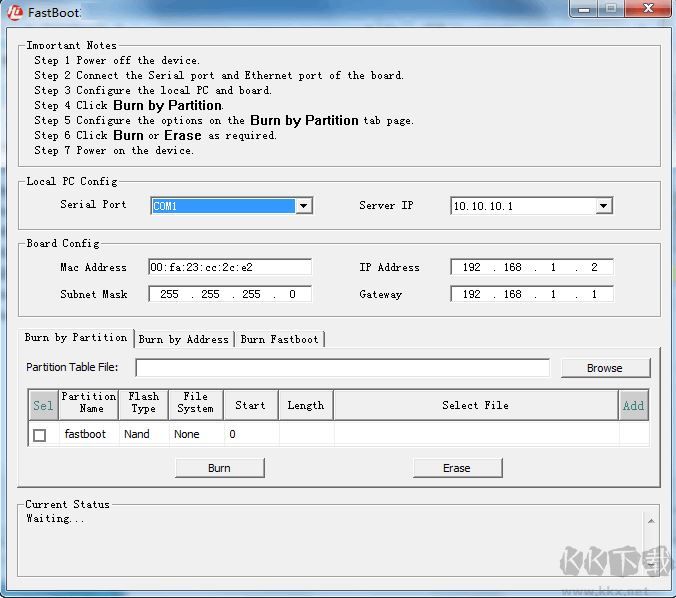This screenshot has width=676, height=598.
Task: Click the Subnet Mask field
Action: 229,295
